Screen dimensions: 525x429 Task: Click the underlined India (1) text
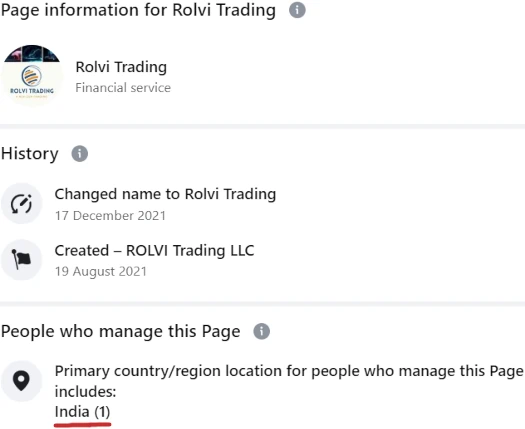pos(82,412)
